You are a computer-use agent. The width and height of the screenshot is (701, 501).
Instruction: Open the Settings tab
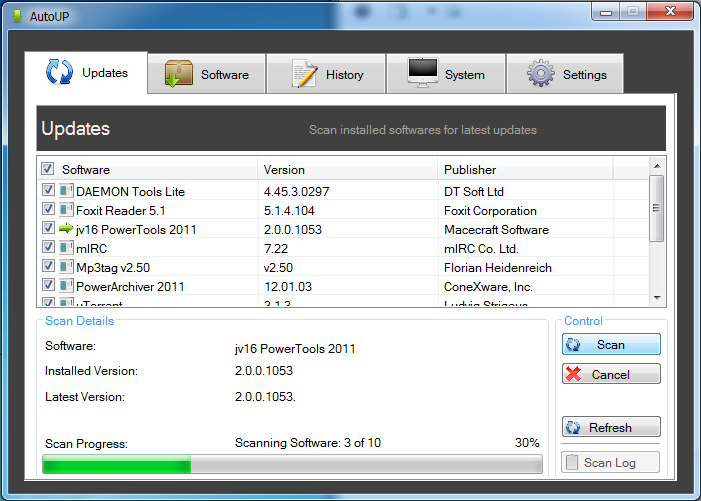pyautogui.click(x=565, y=74)
